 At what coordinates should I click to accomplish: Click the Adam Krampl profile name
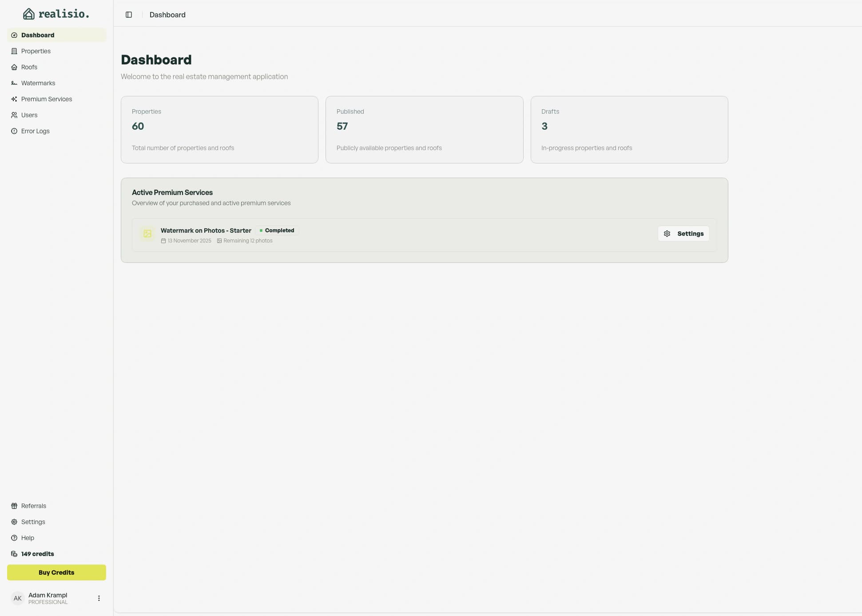tap(48, 595)
